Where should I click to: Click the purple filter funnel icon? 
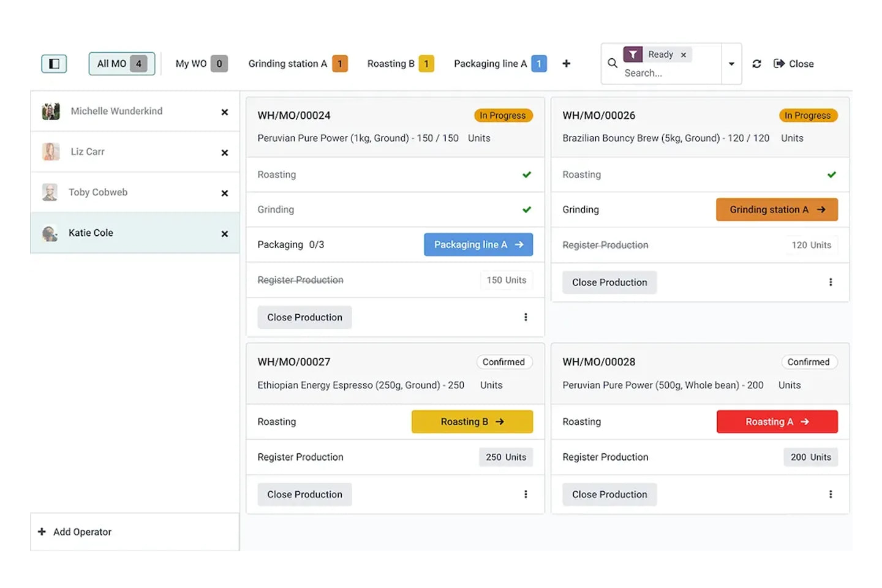633,55
